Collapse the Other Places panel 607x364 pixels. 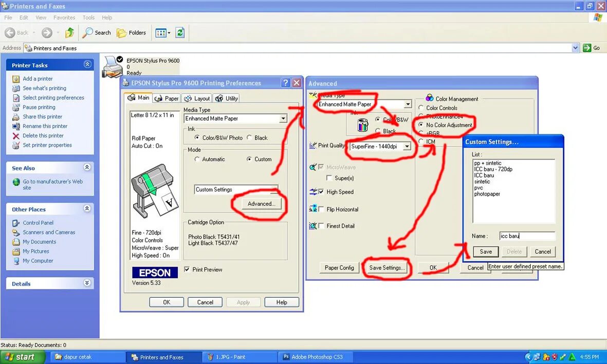(x=87, y=208)
